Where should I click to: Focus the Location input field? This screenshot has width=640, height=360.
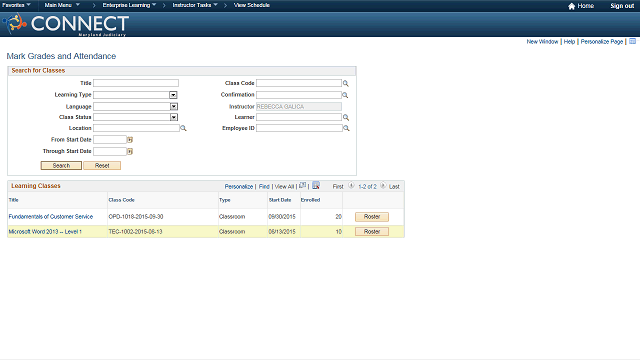pos(136,128)
